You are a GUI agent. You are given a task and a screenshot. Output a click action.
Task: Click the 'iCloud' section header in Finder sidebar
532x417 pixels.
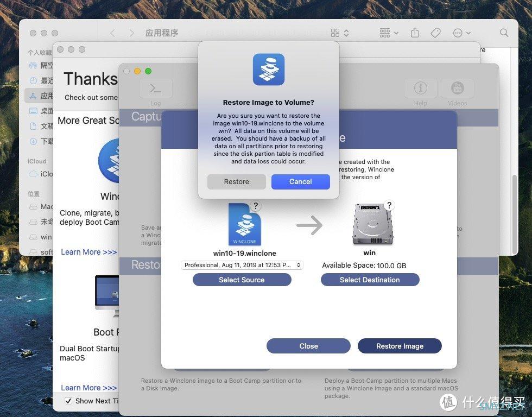click(x=37, y=161)
